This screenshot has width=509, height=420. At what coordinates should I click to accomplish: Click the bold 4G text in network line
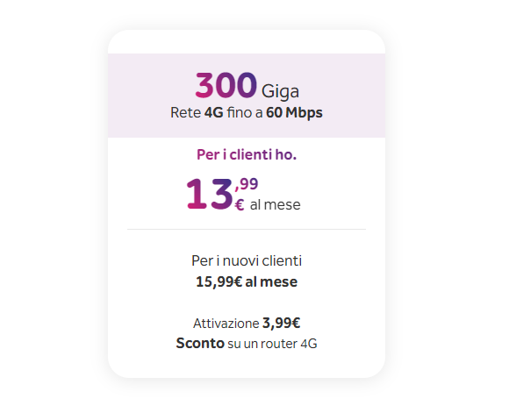[213, 113]
